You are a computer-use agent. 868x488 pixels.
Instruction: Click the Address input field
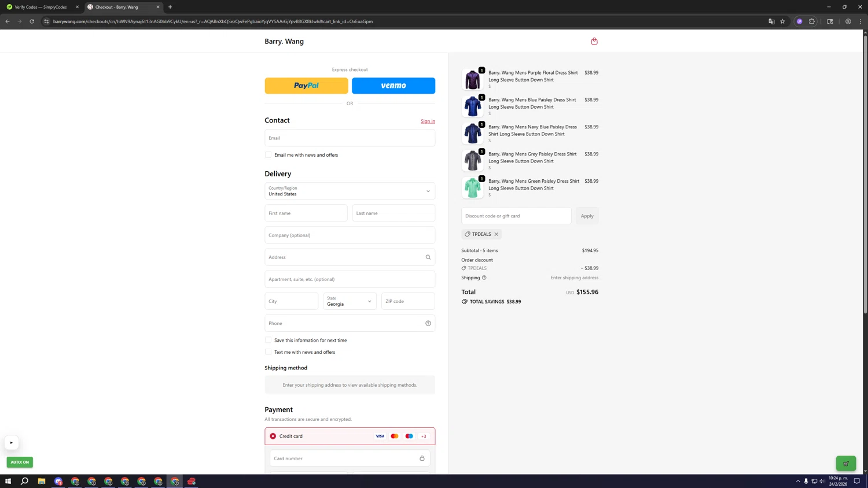350,257
